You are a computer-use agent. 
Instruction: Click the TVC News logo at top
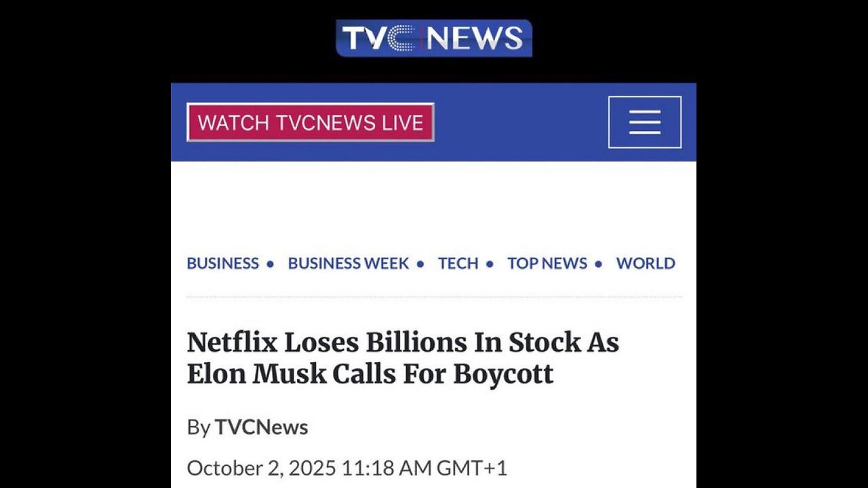[434, 38]
